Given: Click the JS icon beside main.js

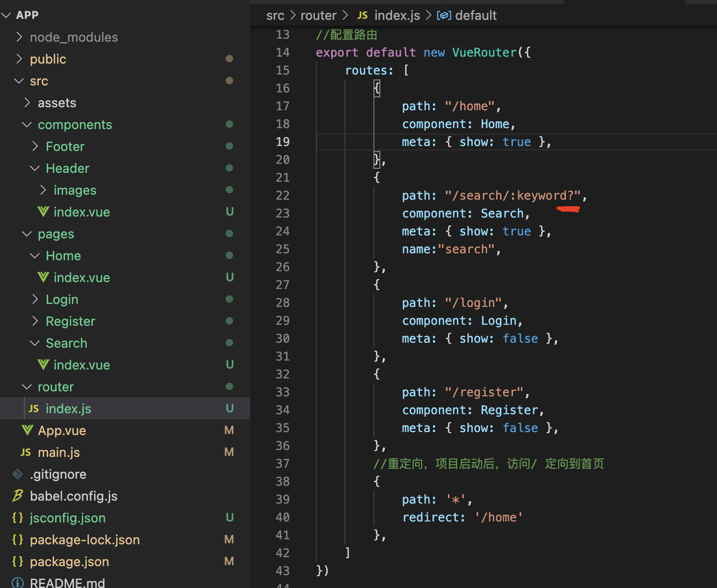Looking at the screenshot, I should [26, 452].
